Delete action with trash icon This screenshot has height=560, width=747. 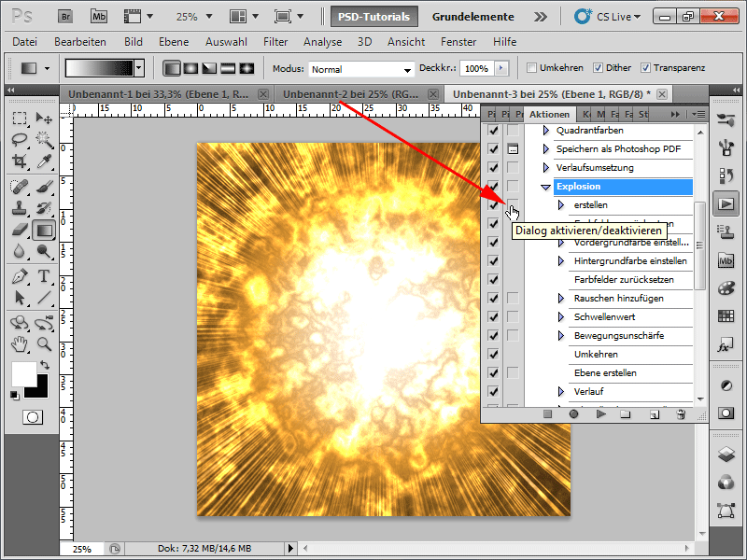(x=681, y=414)
